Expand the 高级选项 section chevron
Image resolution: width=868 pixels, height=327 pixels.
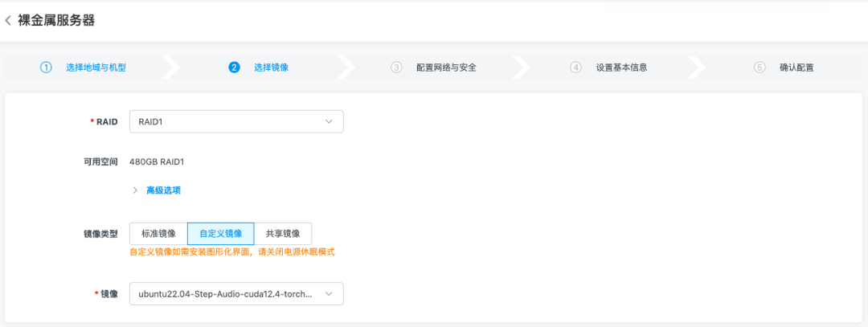tap(135, 190)
